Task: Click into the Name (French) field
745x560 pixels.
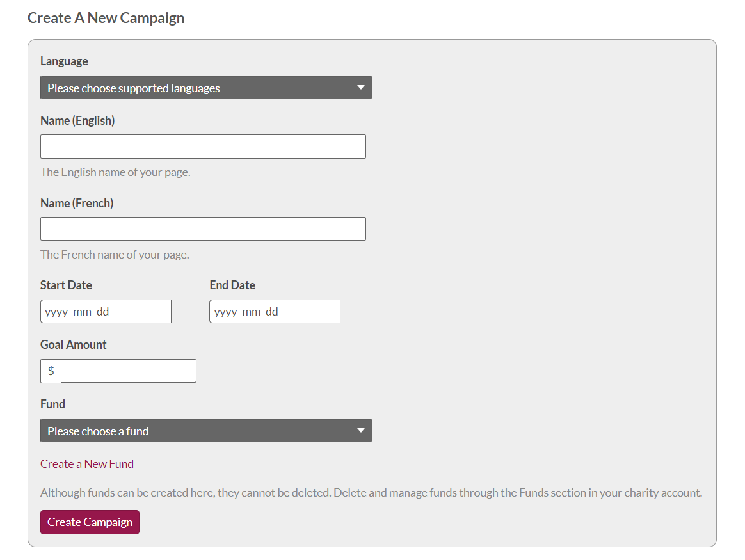Action: (x=203, y=229)
